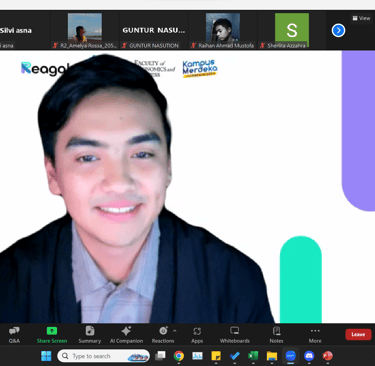
Task: Open Task View on taskbar
Action: click(160, 356)
